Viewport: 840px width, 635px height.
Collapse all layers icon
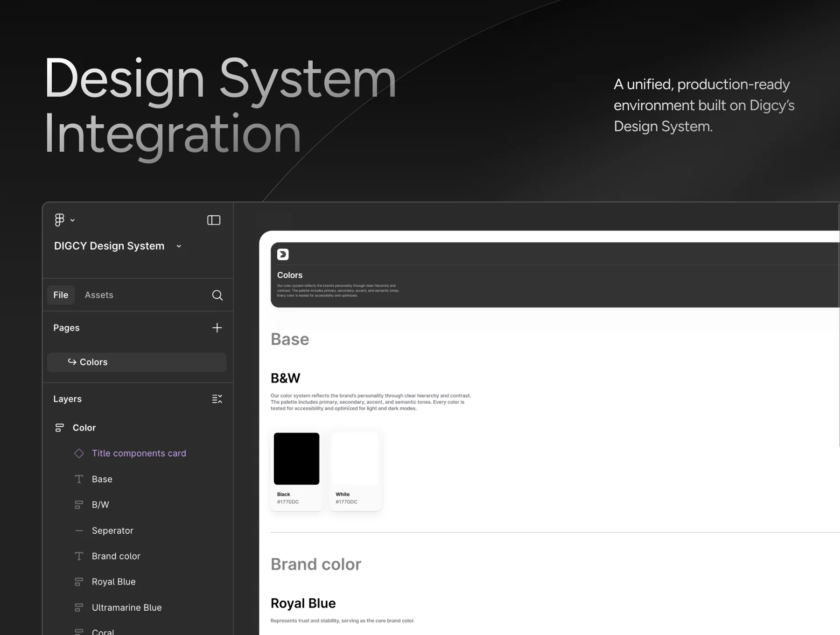click(217, 399)
